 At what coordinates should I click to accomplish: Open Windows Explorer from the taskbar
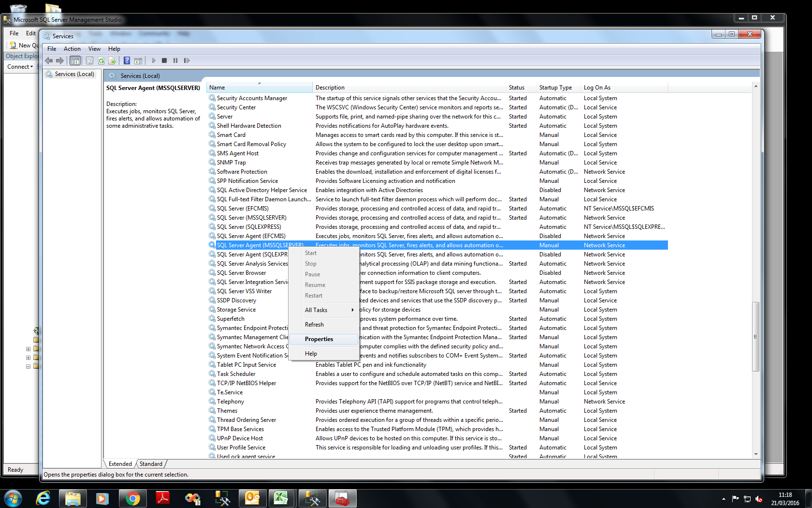pos(72,498)
